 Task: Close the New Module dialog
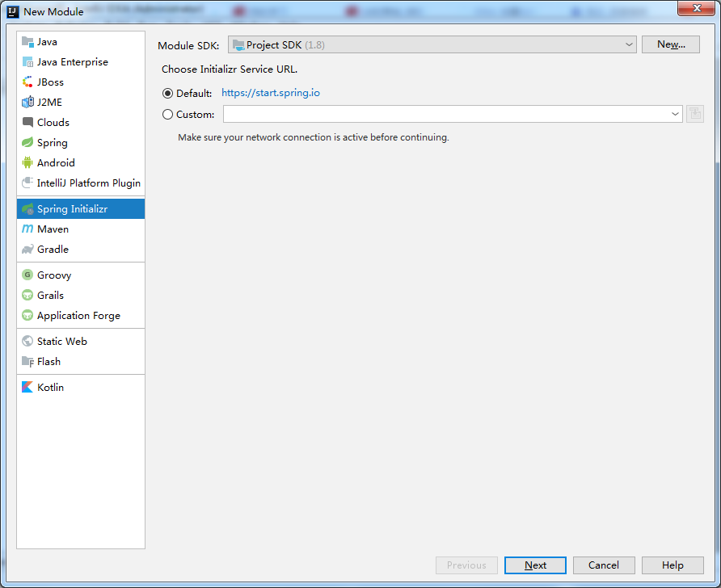(x=696, y=8)
